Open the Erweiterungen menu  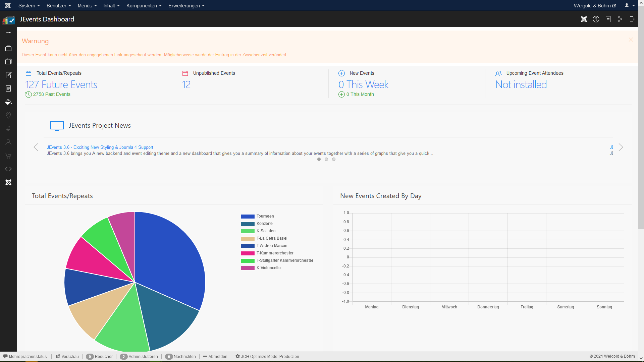tap(186, 6)
